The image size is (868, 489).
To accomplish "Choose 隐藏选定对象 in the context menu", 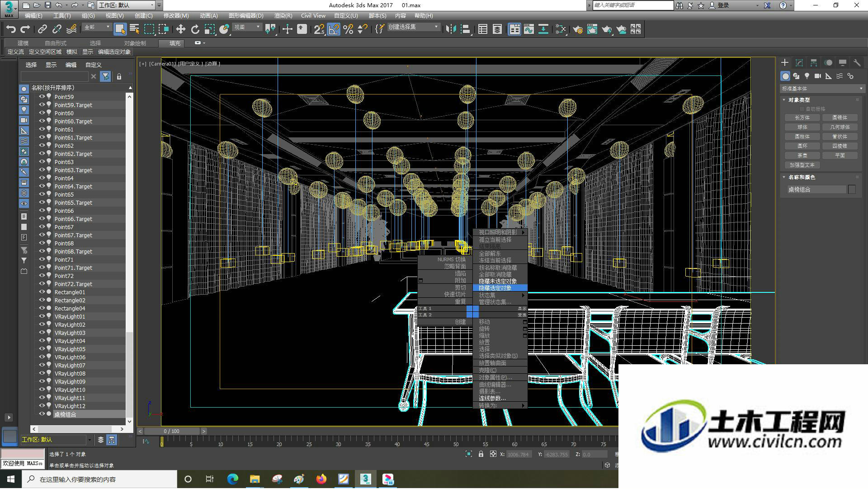I will click(500, 288).
